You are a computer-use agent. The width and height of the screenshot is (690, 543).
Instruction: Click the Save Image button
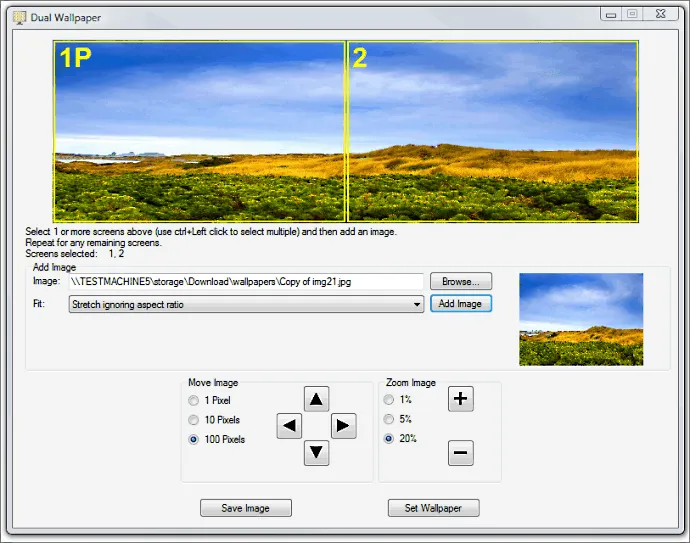pyautogui.click(x=246, y=508)
